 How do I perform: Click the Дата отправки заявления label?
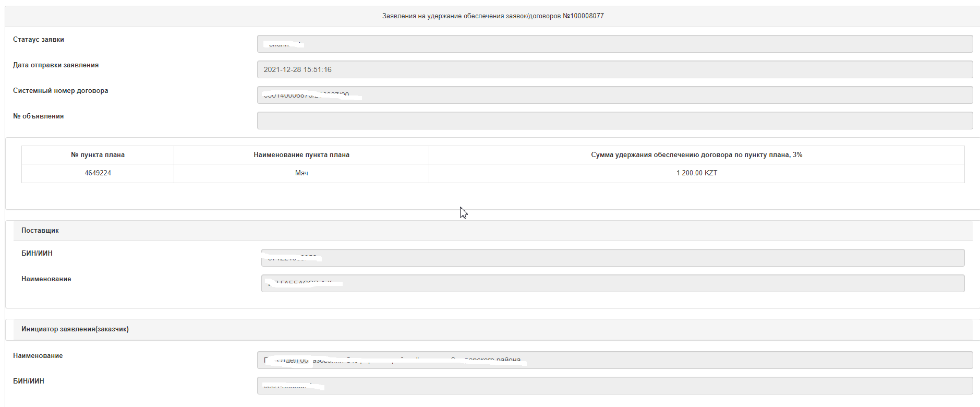(56, 65)
